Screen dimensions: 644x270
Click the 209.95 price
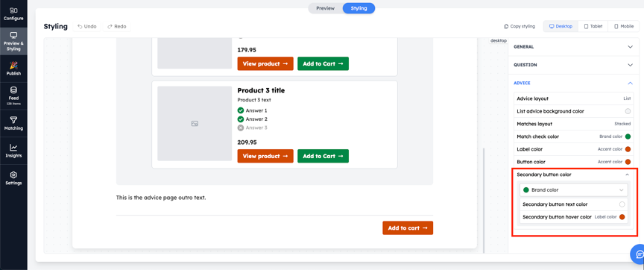tap(247, 142)
